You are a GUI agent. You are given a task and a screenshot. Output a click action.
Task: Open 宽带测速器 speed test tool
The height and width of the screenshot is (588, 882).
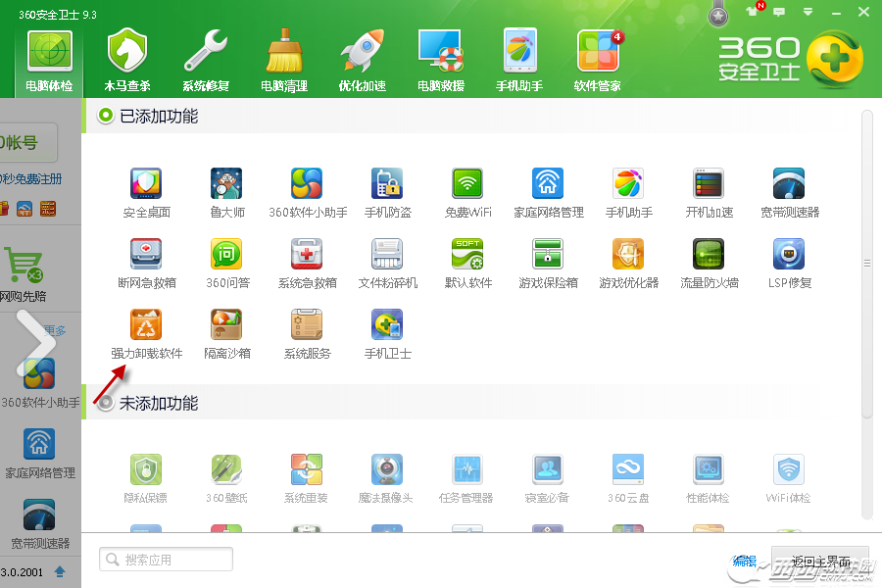point(788,183)
